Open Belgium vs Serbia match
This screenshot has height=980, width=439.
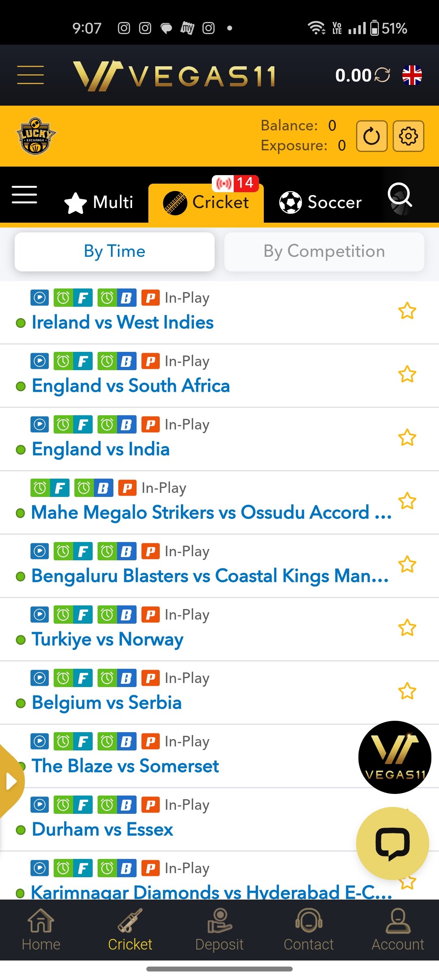[x=106, y=702]
